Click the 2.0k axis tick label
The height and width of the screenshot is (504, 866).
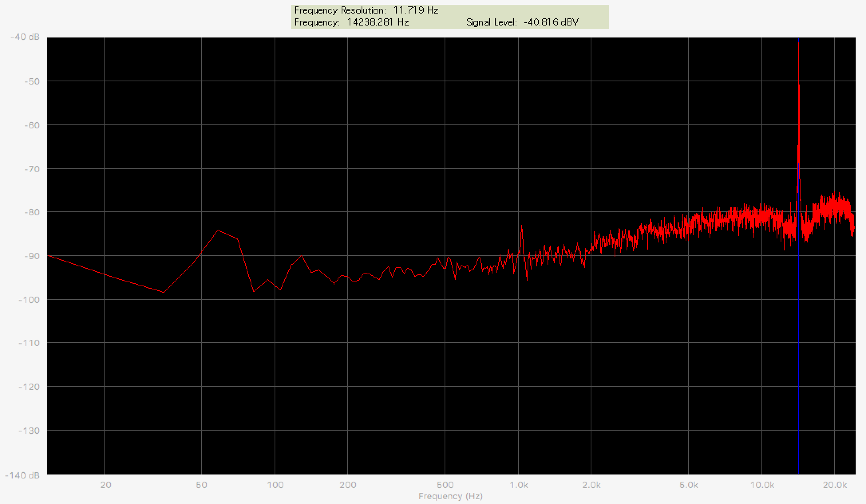591,485
